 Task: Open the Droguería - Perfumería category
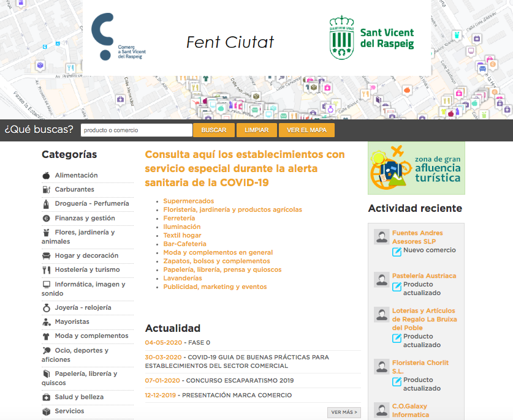(92, 204)
